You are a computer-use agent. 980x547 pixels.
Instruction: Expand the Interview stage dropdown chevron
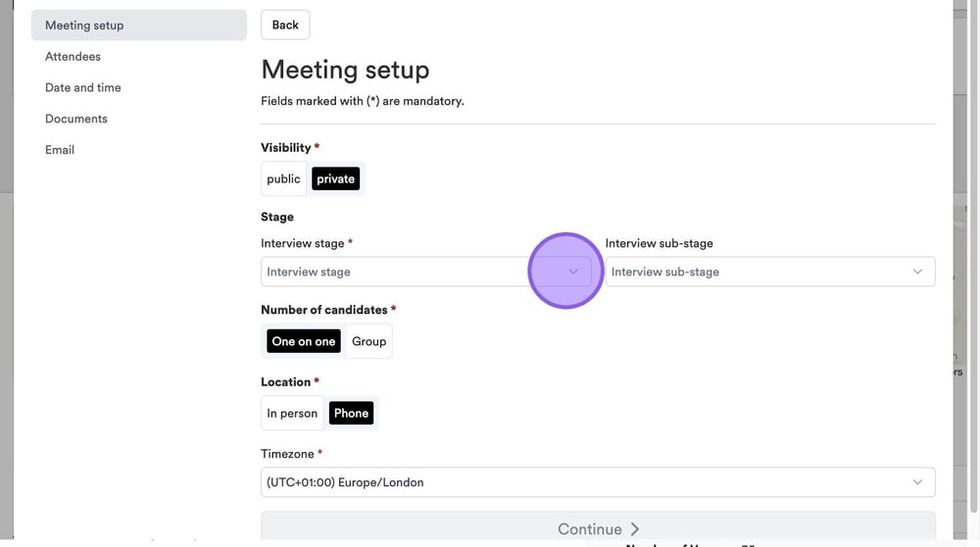coord(573,272)
